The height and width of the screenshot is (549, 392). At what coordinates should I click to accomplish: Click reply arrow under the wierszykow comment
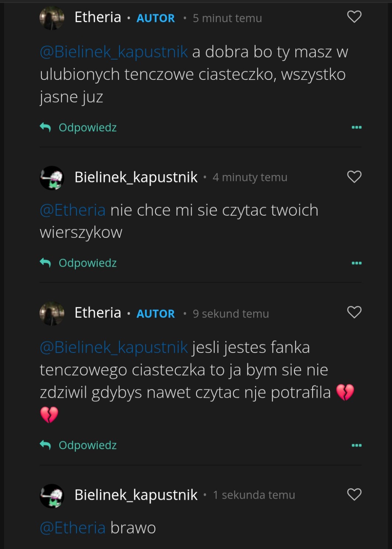(x=45, y=263)
